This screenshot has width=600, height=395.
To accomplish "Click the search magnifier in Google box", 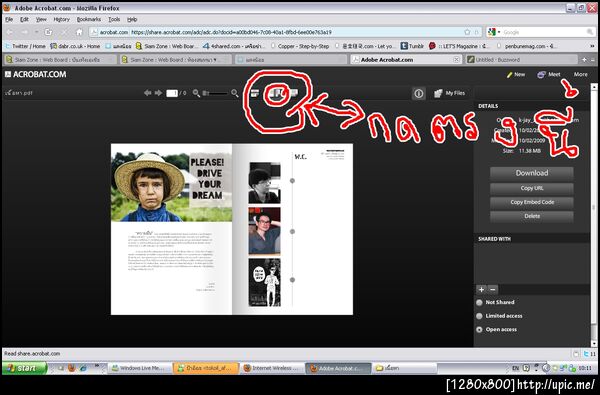I will point(590,32).
